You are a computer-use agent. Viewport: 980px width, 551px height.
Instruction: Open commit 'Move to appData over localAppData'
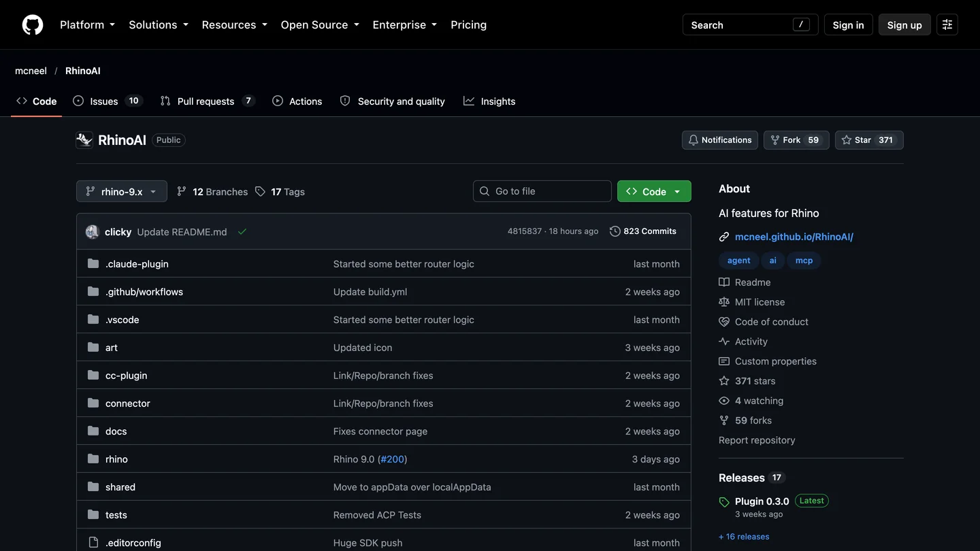click(412, 487)
